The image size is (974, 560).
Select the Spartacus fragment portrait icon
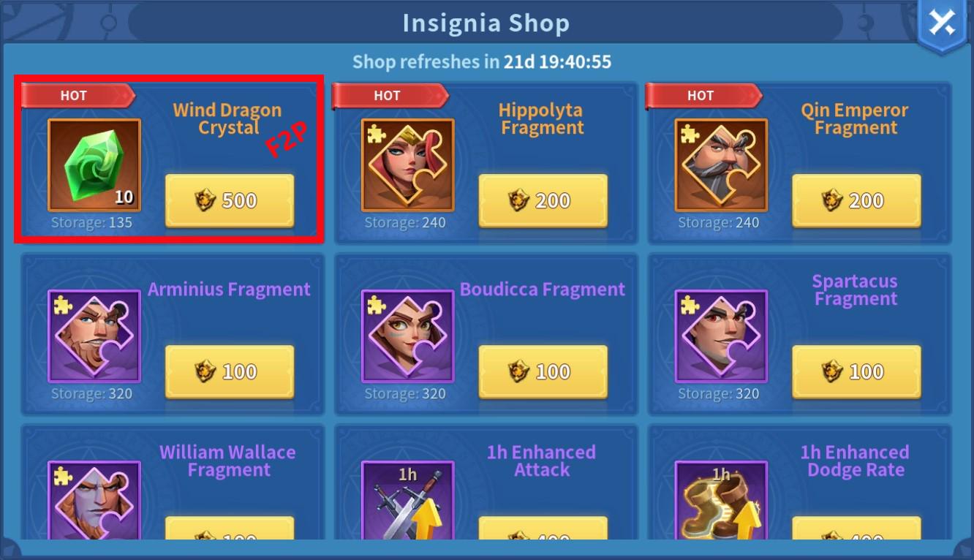[721, 336]
